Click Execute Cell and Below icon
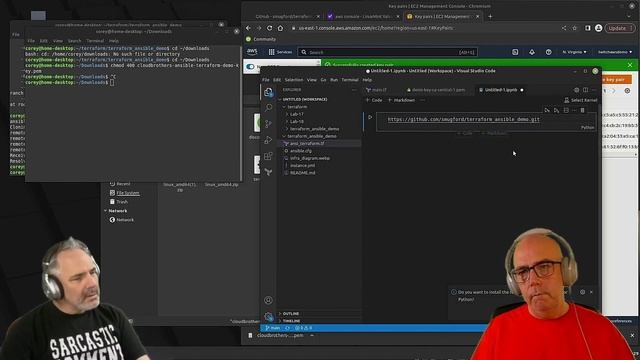The width and height of the screenshot is (640, 360). click(556, 111)
